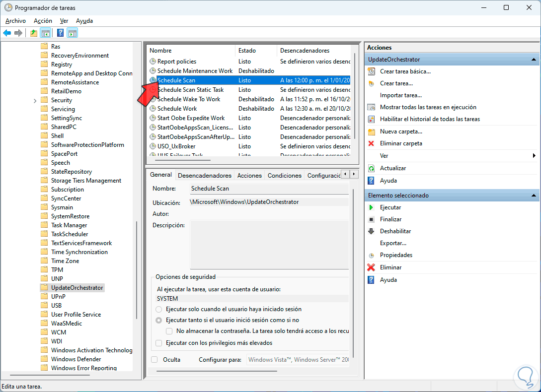Viewport: 541px width, 392px height.
Task: Select the Schedule Wake To Work task
Action: [249, 99]
